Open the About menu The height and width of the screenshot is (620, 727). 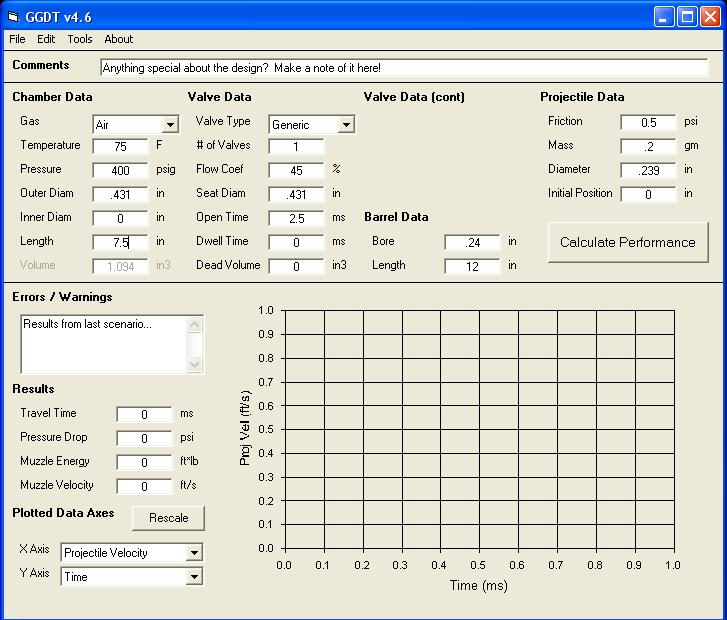coord(118,39)
